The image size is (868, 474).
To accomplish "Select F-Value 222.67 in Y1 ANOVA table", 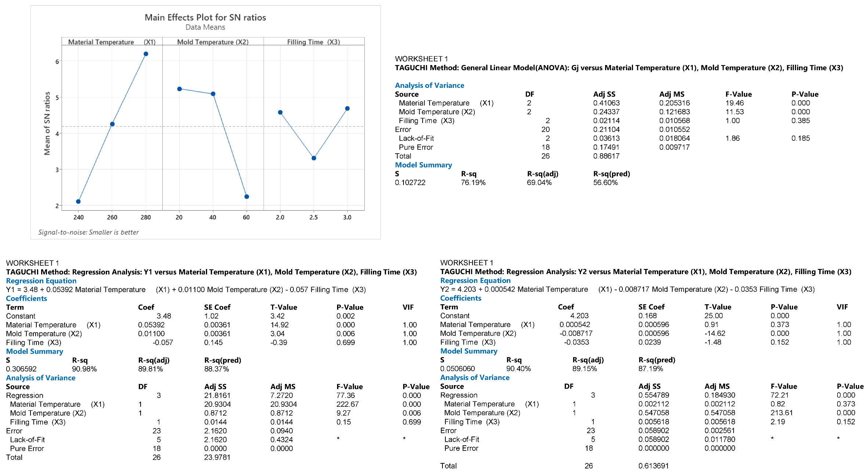I will 348,404.
